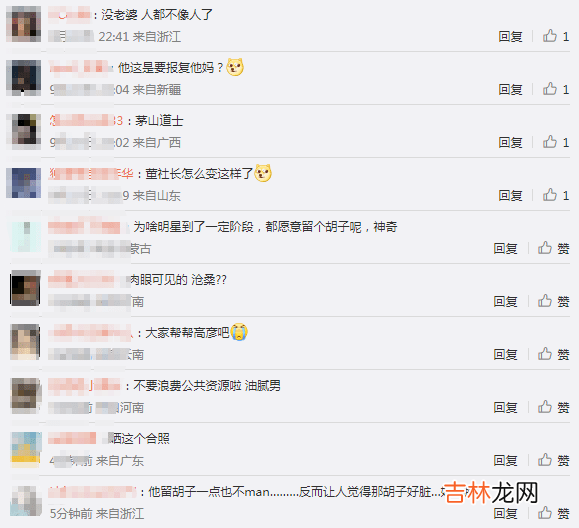Image resolution: width=579 pixels, height=528 pixels.
Task: Open avatar of first commenter from 浙江
Action: (x=24, y=24)
